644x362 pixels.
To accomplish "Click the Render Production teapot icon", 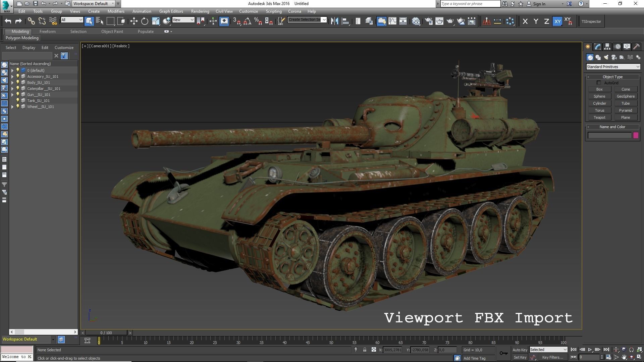I will (450, 21).
